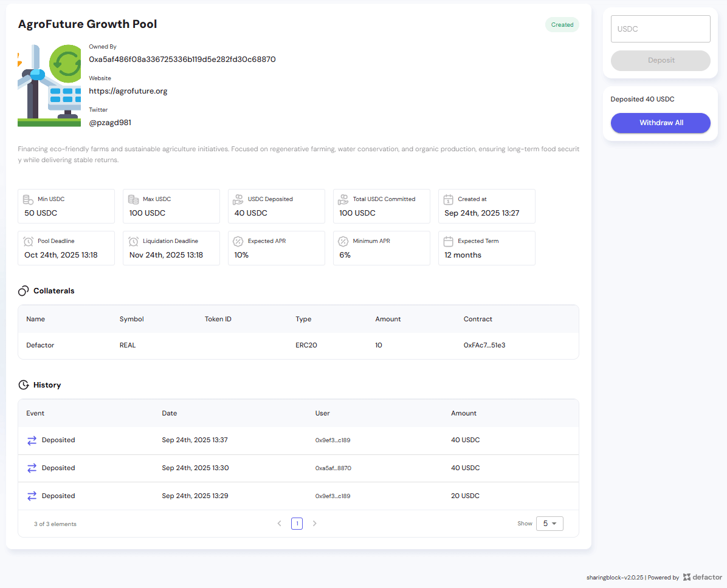This screenshot has width=727, height=588.
Task: Click the Pool Deadline clock icon
Action: pyautogui.click(x=28, y=241)
